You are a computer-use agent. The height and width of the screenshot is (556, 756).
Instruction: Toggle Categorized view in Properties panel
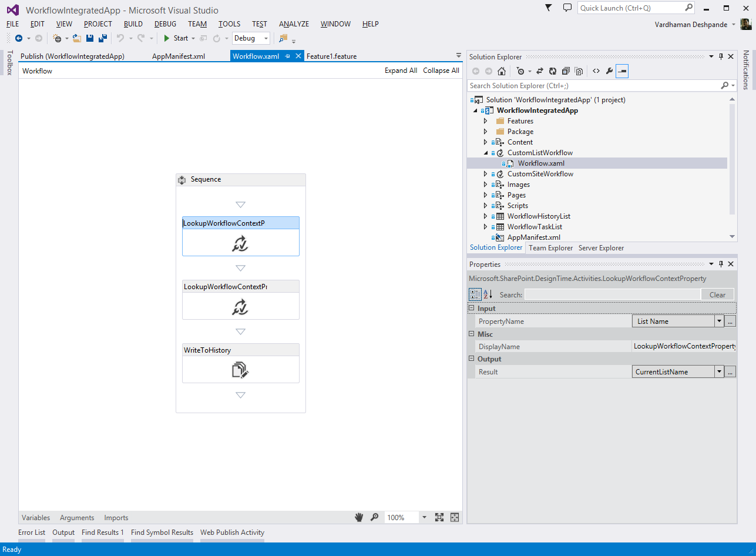475,294
